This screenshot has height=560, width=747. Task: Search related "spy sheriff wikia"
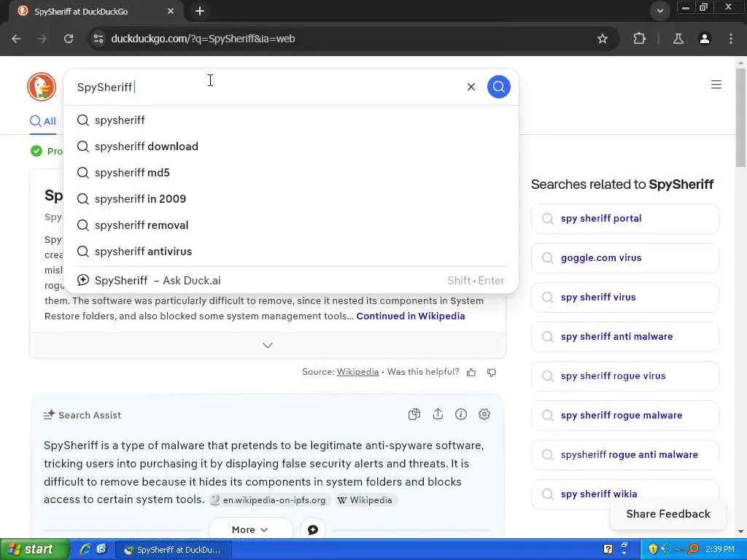point(624,494)
